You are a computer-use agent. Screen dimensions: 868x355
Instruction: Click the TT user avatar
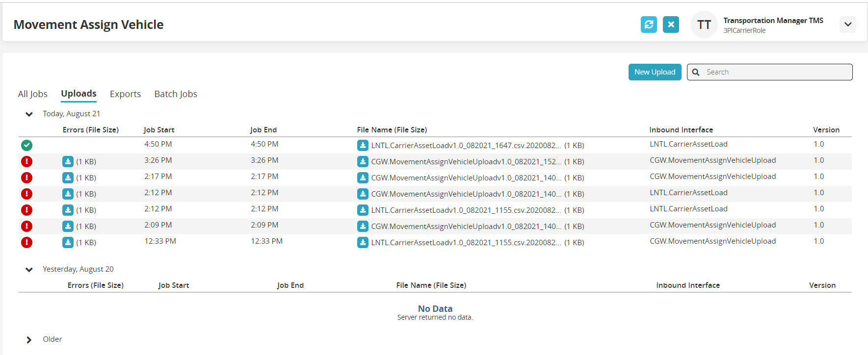click(704, 25)
